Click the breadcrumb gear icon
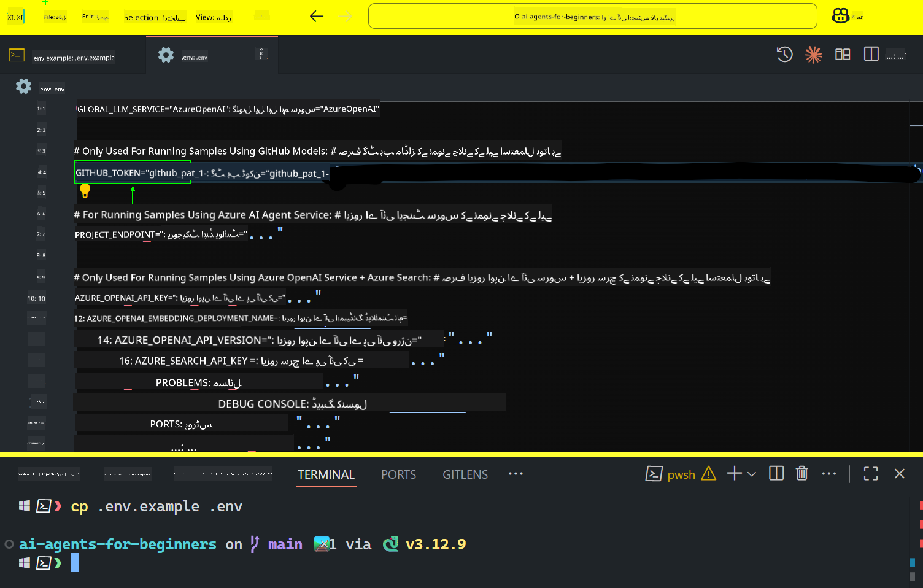 tap(23, 87)
